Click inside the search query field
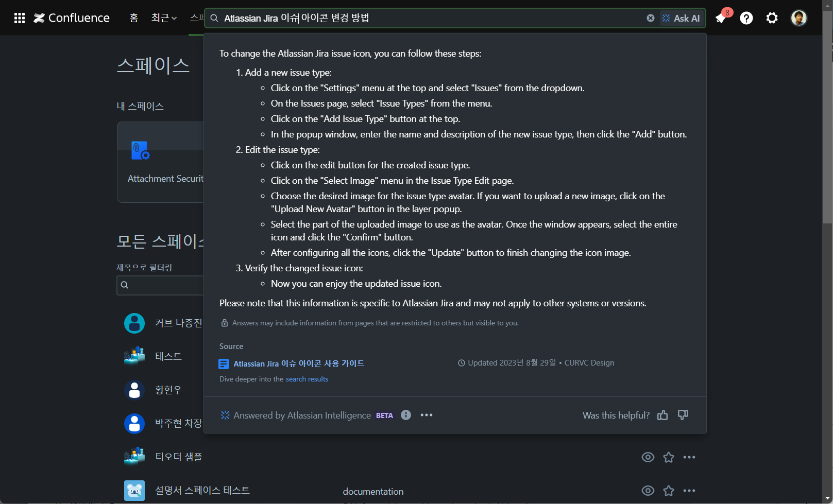 (433, 18)
